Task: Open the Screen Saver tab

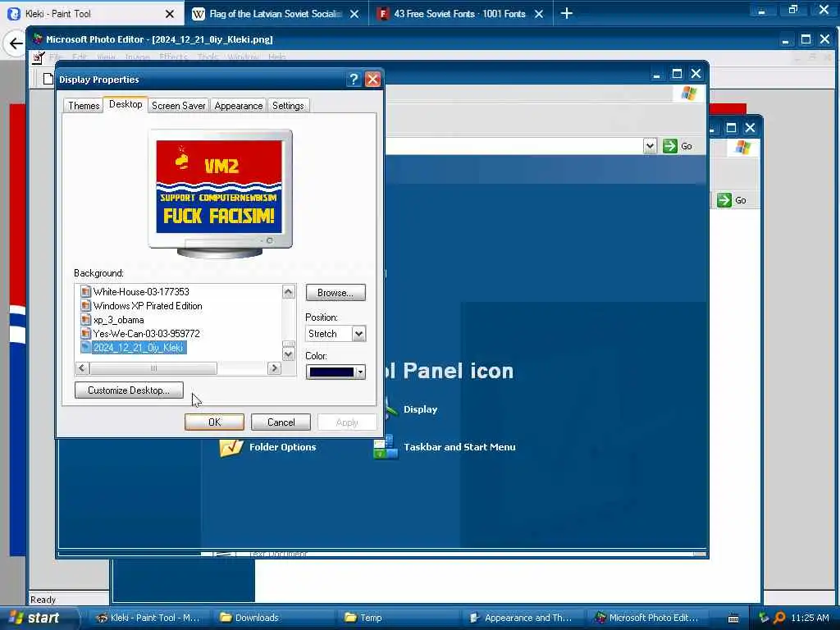Action: coord(178,106)
